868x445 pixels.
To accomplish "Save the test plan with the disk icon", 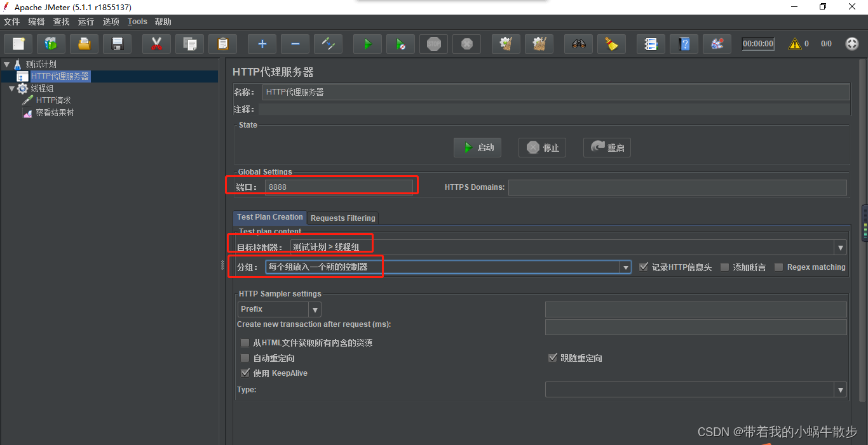I will 117,44.
